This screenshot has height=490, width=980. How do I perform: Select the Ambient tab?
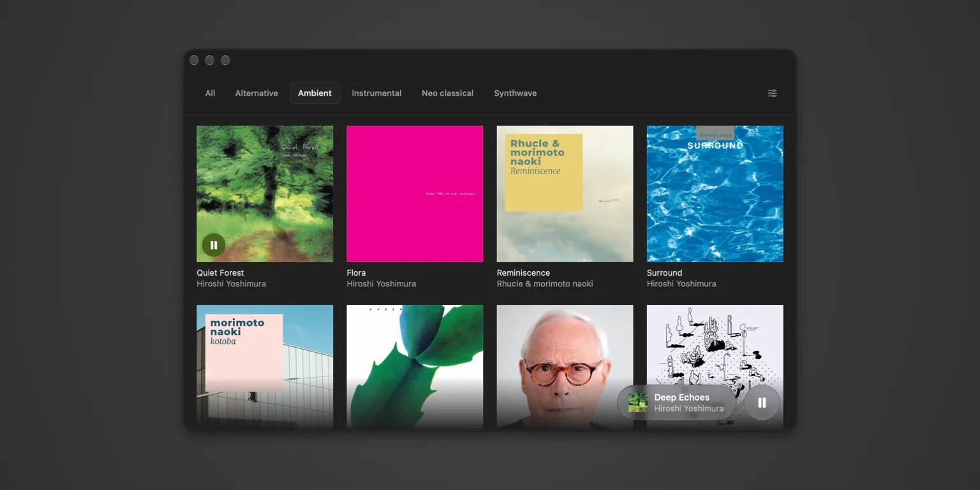315,93
